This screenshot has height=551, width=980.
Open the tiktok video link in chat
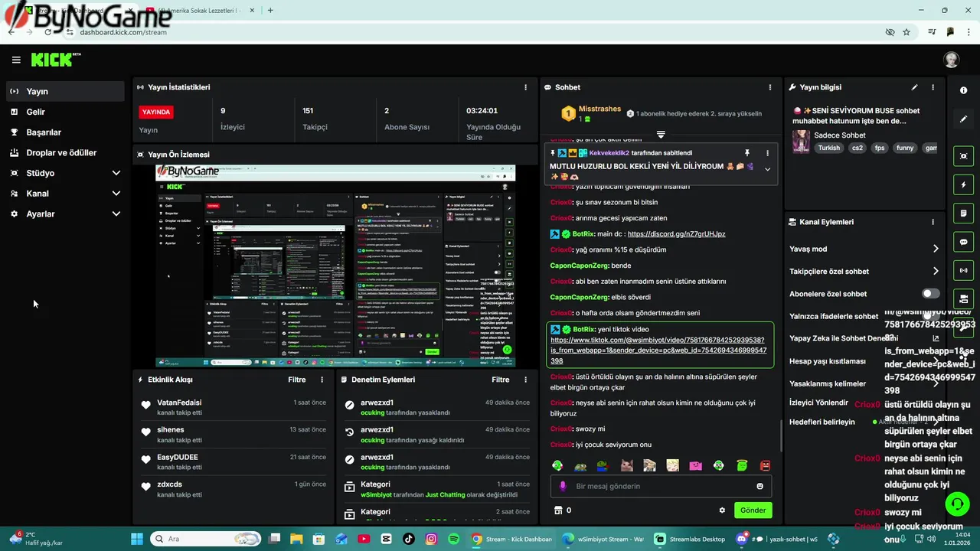coord(658,350)
